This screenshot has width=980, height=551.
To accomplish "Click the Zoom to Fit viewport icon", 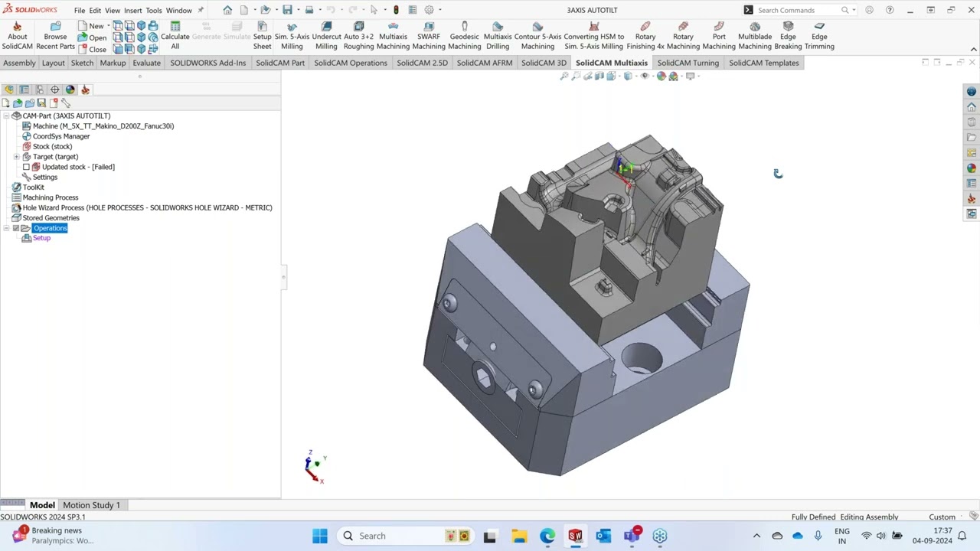I will [x=564, y=76].
